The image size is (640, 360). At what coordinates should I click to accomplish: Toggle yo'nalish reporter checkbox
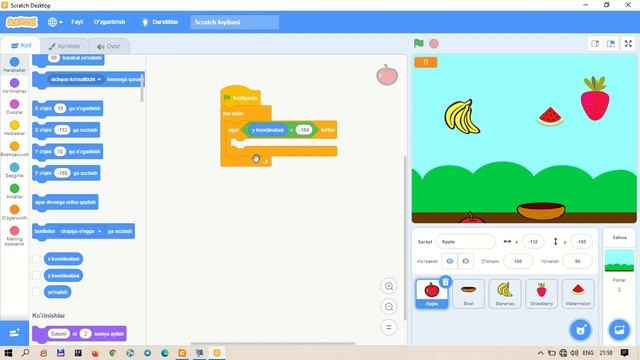click(36, 292)
